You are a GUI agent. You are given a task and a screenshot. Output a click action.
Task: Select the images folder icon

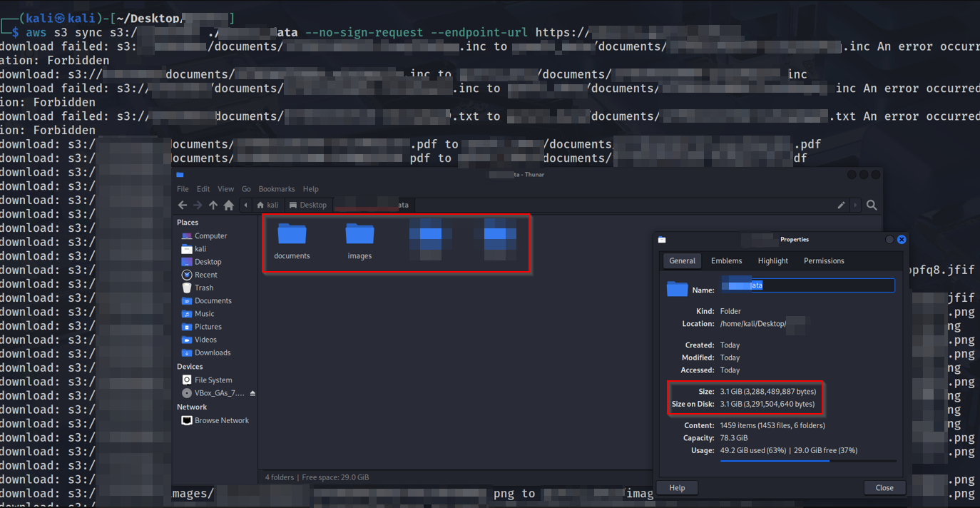pos(359,233)
